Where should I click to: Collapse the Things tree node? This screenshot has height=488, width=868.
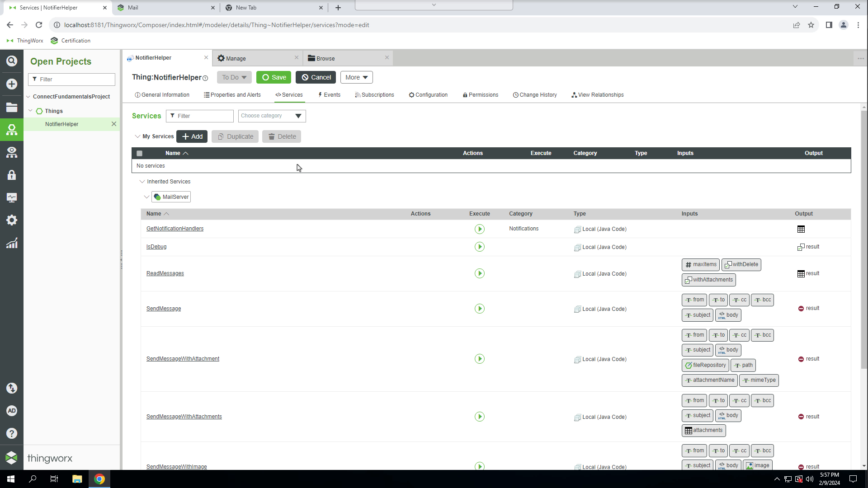coord(30,111)
